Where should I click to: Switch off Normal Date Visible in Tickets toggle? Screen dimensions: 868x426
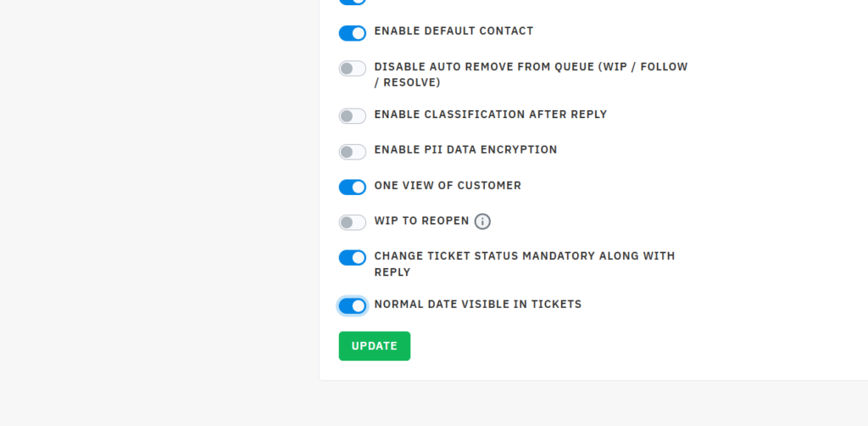[x=353, y=305]
